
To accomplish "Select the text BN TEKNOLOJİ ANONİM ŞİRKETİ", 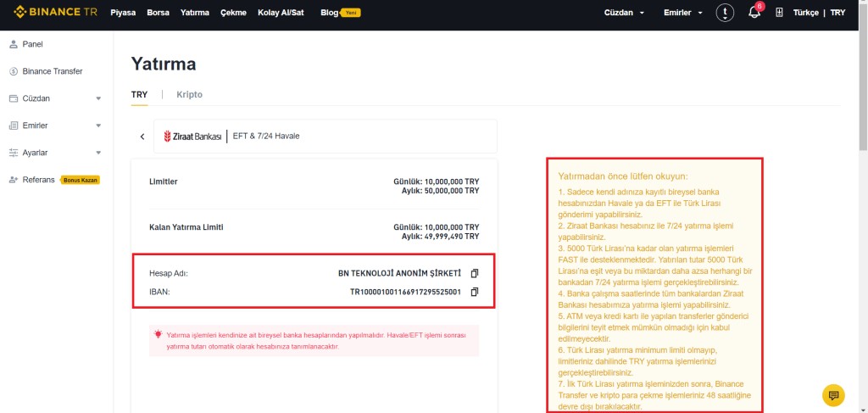I will (399, 273).
